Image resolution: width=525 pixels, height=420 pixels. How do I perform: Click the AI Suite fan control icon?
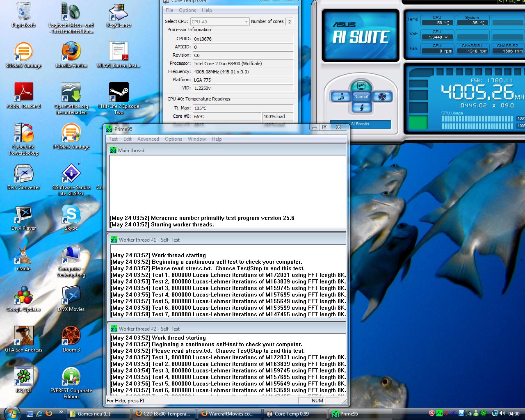click(382, 97)
